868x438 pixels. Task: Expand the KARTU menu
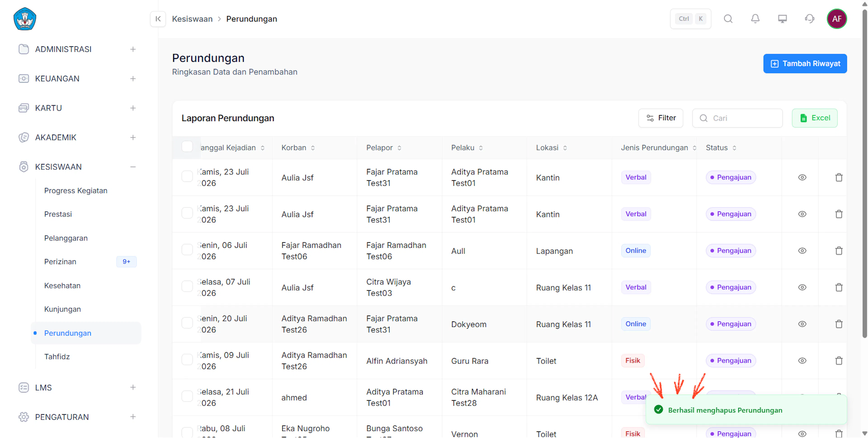133,108
